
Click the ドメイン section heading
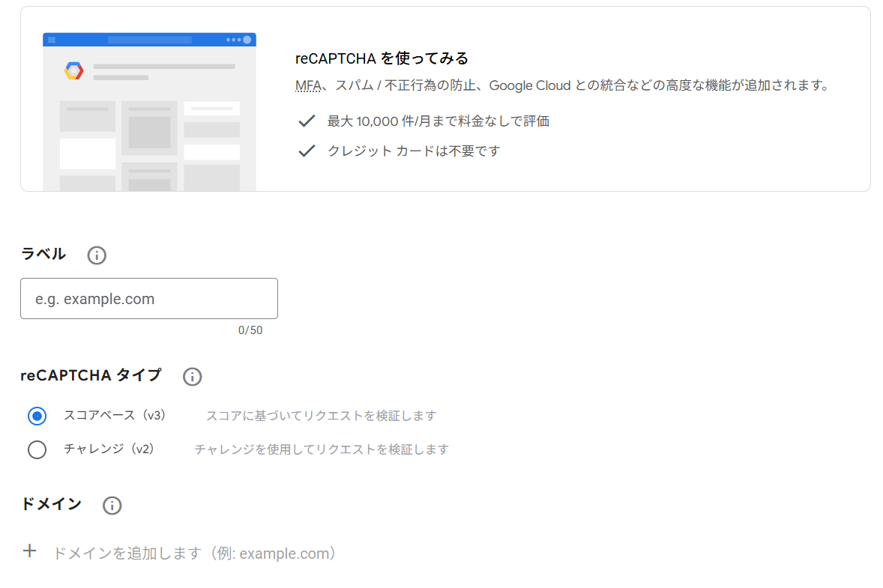click(x=51, y=504)
